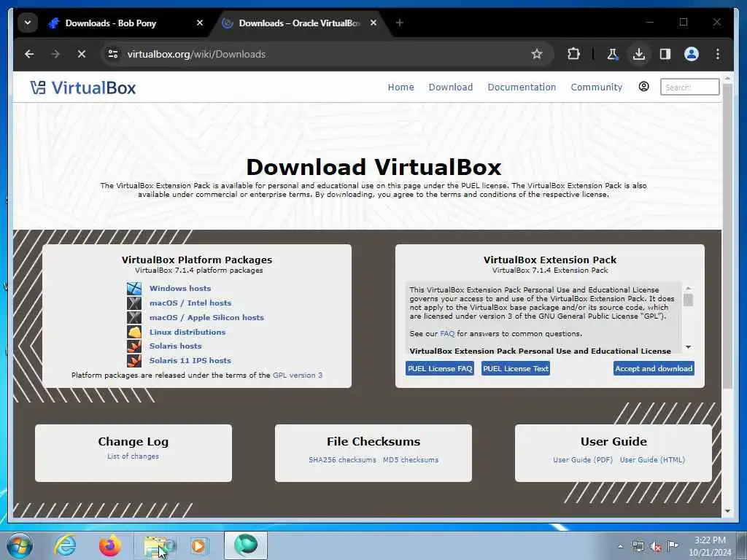747x560 pixels.
Task: Open the Documentation navigation item
Action: [522, 87]
